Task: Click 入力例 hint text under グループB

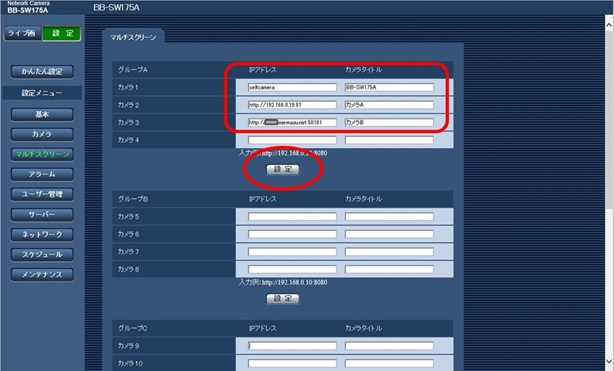Action: [283, 282]
